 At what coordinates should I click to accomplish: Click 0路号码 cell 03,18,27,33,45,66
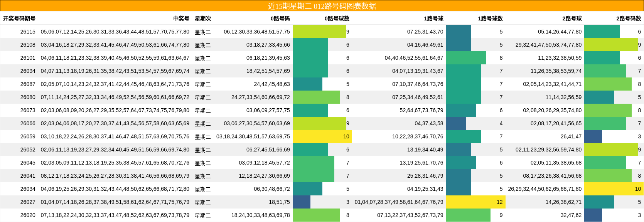[268, 45]
